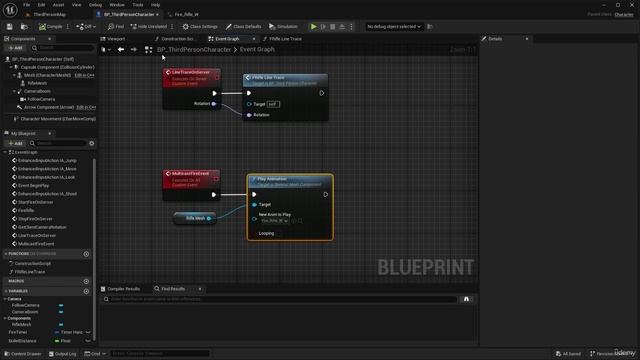Image resolution: width=640 pixels, height=360 pixels.
Task: Click the graph overview icon beside breadcrumb
Action: (149, 49)
